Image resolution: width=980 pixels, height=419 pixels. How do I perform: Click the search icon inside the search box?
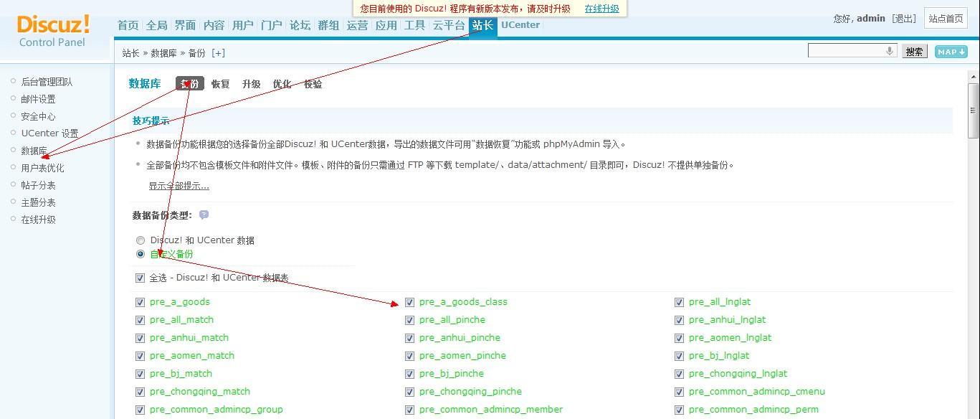click(889, 51)
